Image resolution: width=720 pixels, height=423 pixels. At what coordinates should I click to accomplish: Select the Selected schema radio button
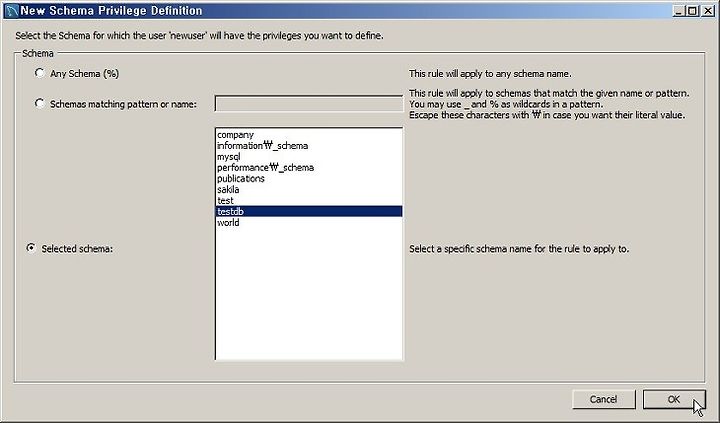pyautogui.click(x=31, y=248)
